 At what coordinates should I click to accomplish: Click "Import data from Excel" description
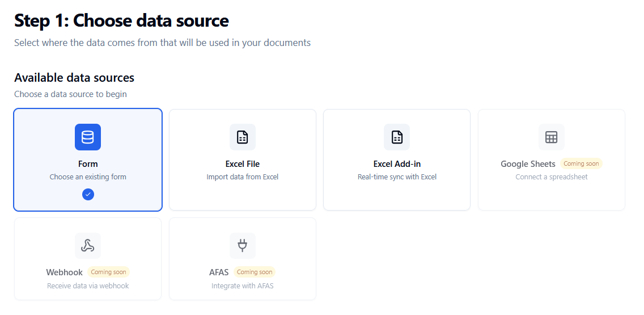click(x=243, y=177)
